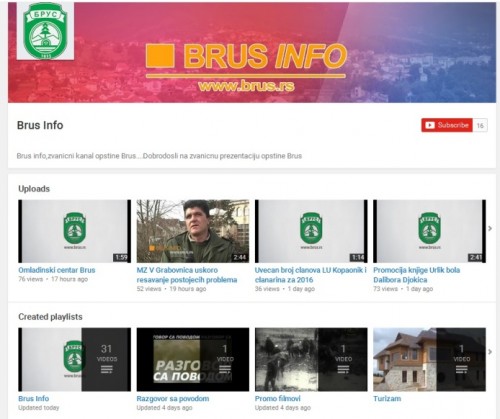Click the channel description text
Viewport: 500px width, 419px height.
[159, 156]
